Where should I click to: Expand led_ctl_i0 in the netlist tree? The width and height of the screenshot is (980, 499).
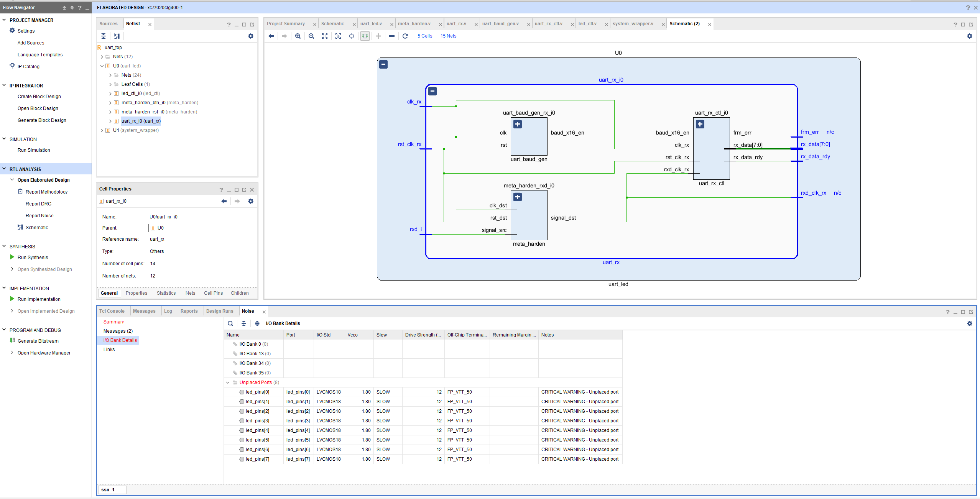[110, 94]
